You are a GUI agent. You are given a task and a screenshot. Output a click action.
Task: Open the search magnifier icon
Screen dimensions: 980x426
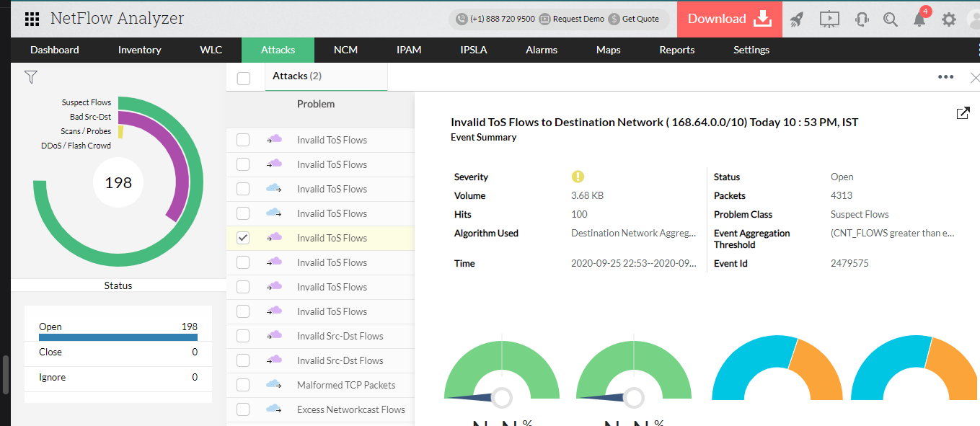tap(891, 19)
